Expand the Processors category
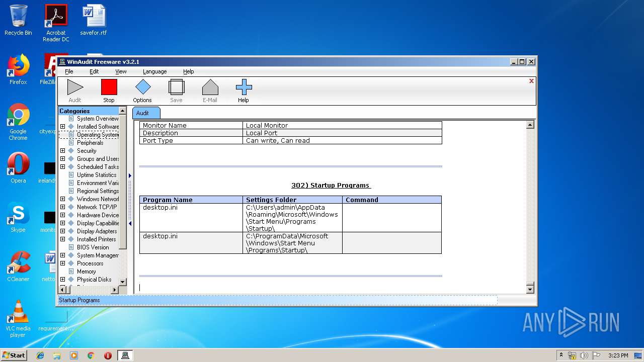Viewport: 644px width, 362px height. pos(62,263)
